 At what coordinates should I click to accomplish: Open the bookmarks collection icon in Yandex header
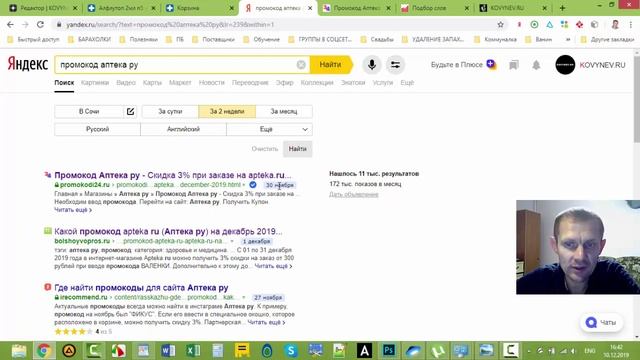point(513,65)
